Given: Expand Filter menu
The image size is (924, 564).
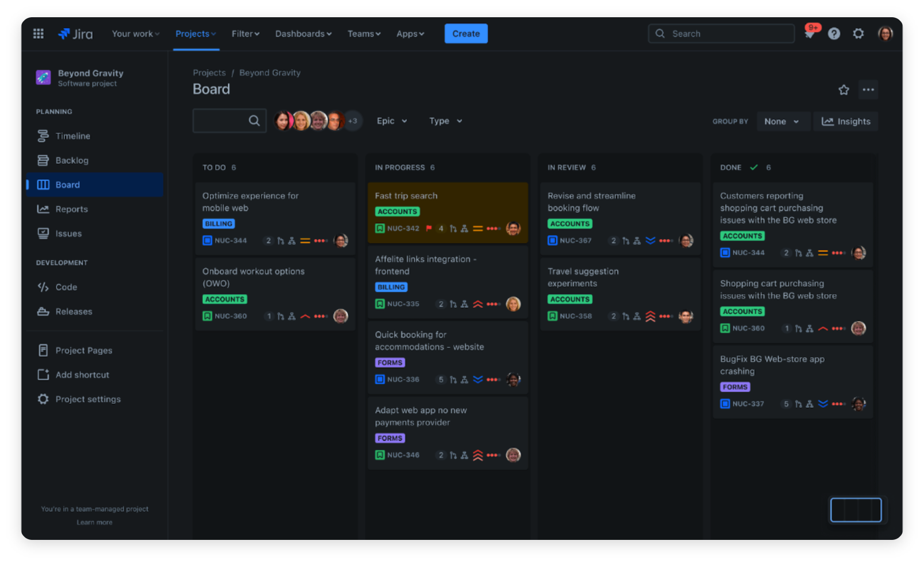Looking at the screenshot, I should pos(245,34).
